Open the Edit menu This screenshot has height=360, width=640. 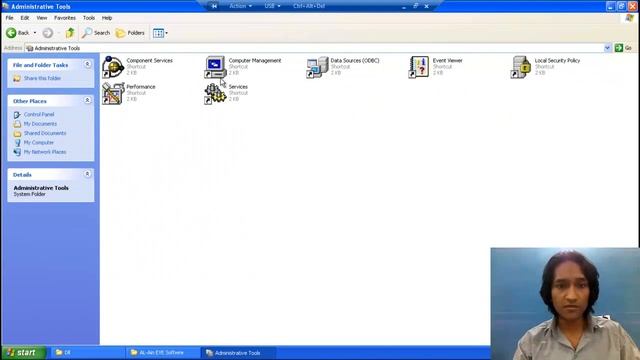(x=25, y=18)
